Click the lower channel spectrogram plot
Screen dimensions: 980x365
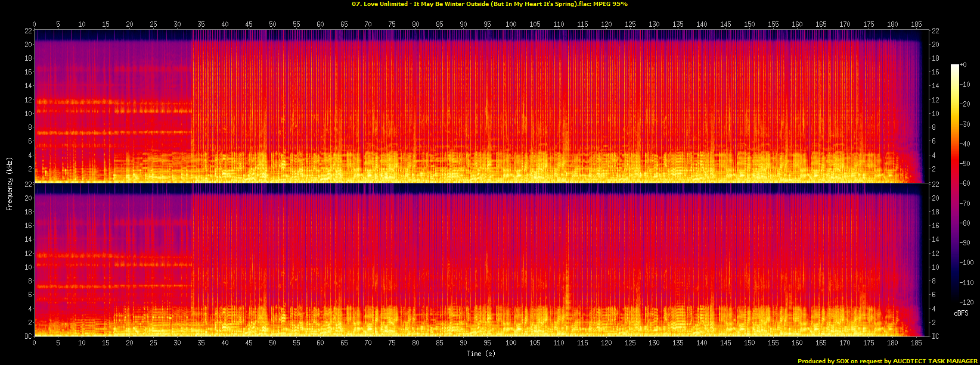tap(482, 260)
